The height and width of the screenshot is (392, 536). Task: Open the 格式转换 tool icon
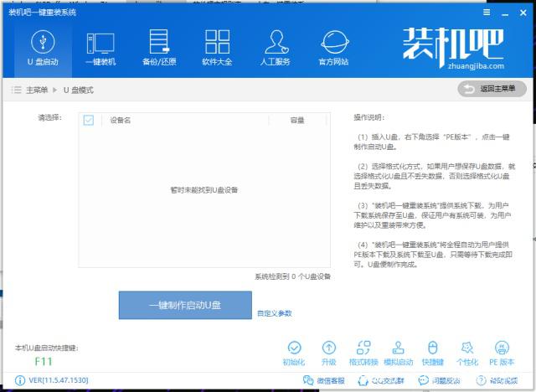(x=363, y=352)
